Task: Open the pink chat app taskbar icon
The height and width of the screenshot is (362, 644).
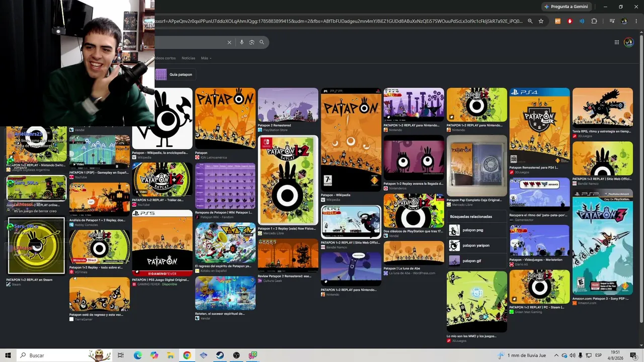Action: click(x=253, y=355)
